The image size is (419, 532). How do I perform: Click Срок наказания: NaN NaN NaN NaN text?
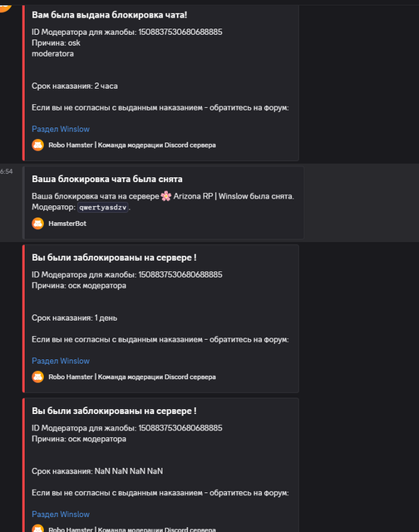(97, 471)
